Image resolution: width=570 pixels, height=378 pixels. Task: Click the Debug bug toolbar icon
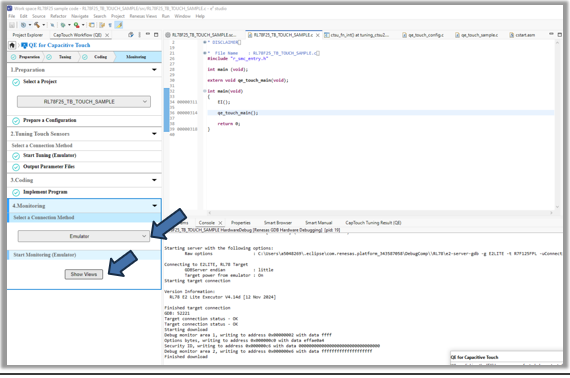[63, 25]
